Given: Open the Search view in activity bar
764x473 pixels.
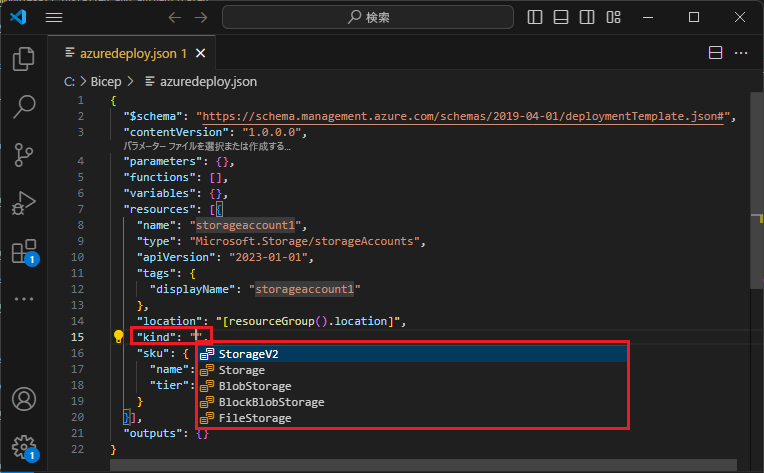Looking at the screenshot, I should click(23, 106).
